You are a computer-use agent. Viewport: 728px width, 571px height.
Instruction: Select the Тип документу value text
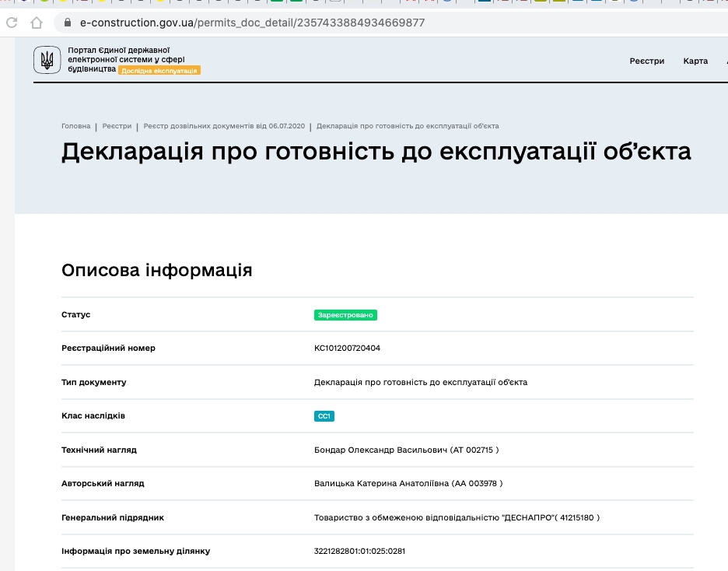tap(421, 382)
